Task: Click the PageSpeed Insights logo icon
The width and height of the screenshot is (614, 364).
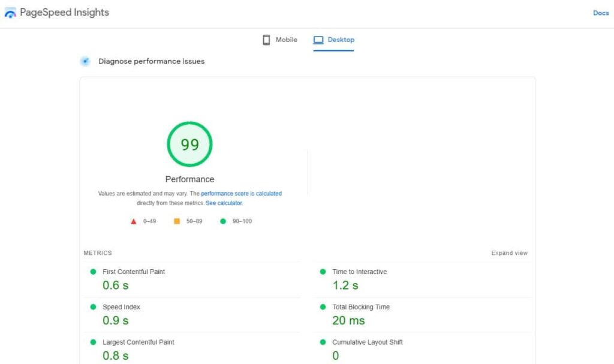Action: coord(10,13)
